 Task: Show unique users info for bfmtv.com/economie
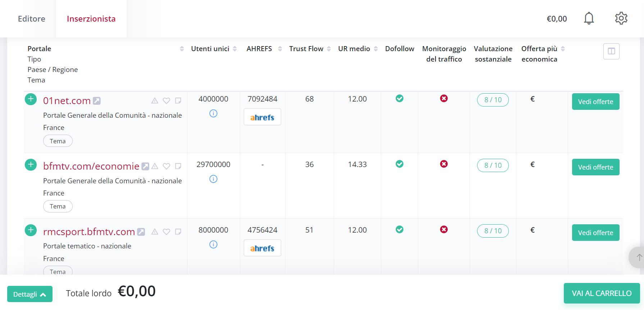pos(213,179)
